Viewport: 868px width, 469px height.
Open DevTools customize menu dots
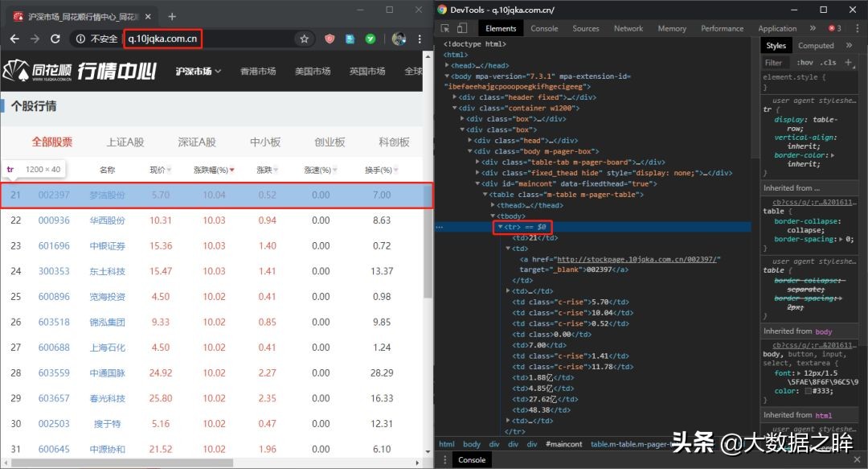click(x=857, y=28)
